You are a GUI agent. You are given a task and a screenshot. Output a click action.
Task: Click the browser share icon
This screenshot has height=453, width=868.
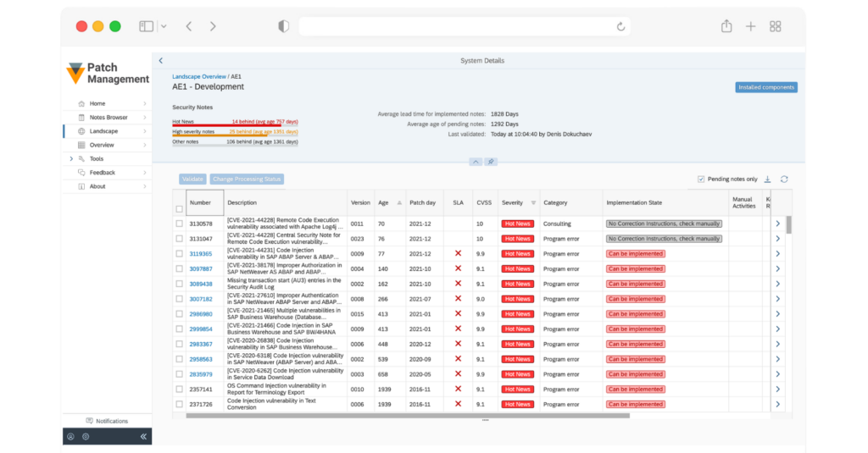pyautogui.click(x=726, y=26)
